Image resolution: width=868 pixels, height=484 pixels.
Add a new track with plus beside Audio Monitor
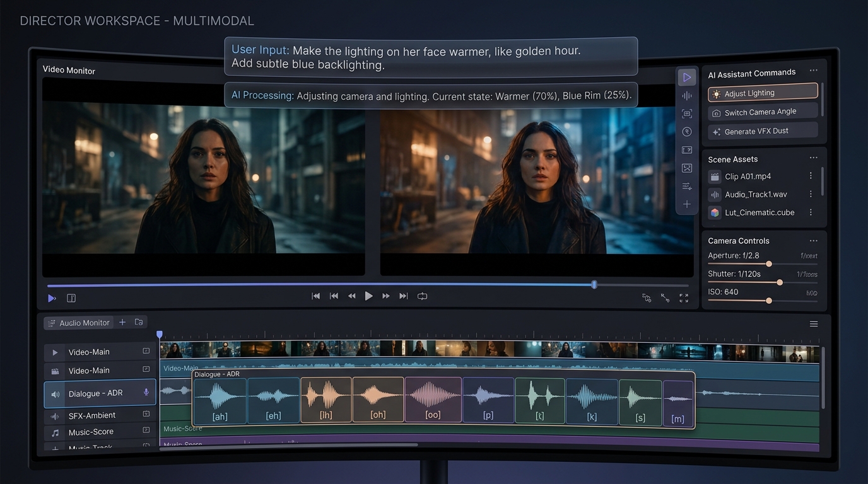(122, 322)
